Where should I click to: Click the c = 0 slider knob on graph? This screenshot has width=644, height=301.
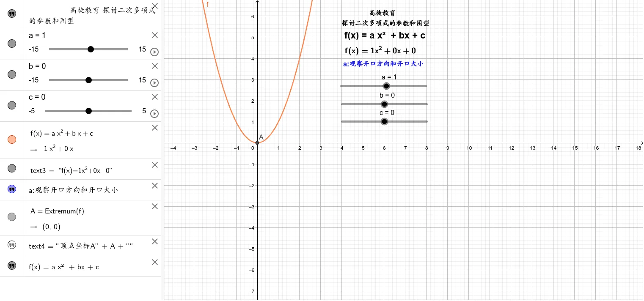[384, 122]
